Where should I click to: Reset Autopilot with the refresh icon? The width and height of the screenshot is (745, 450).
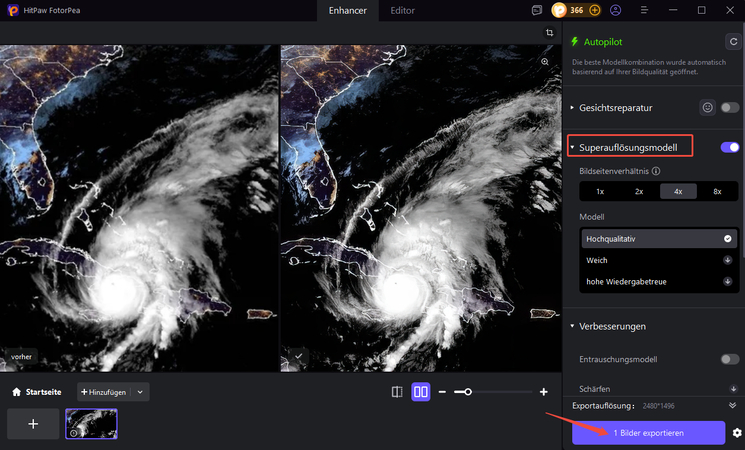click(x=734, y=43)
